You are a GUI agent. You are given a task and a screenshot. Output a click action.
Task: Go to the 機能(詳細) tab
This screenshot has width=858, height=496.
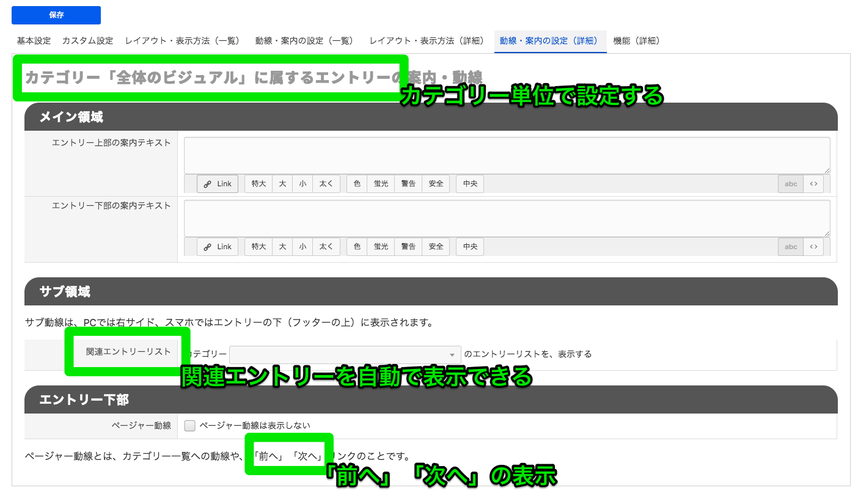click(636, 41)
